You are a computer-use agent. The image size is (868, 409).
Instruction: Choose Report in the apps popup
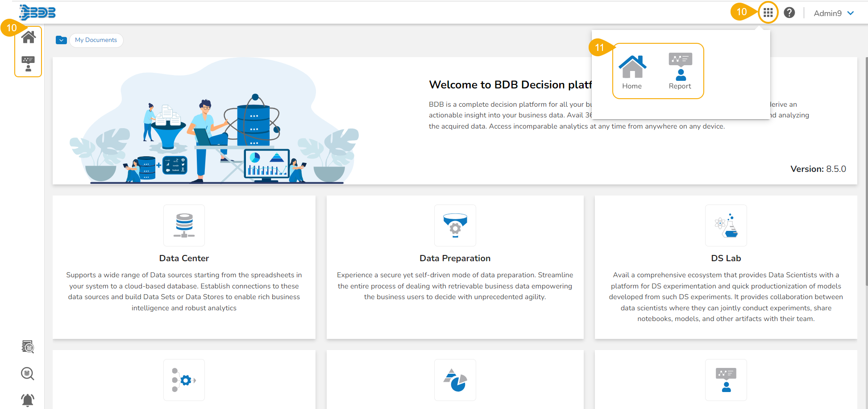(x=680, y=71)
